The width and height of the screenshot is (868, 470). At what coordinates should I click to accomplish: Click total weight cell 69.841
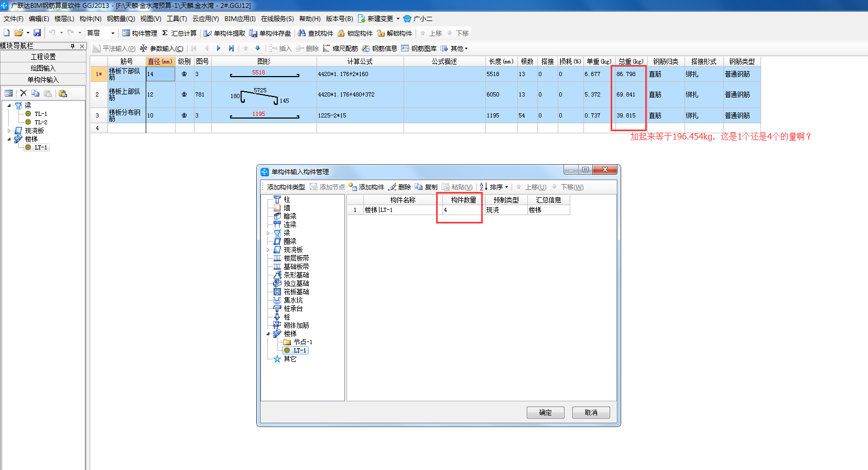point(632,94)
